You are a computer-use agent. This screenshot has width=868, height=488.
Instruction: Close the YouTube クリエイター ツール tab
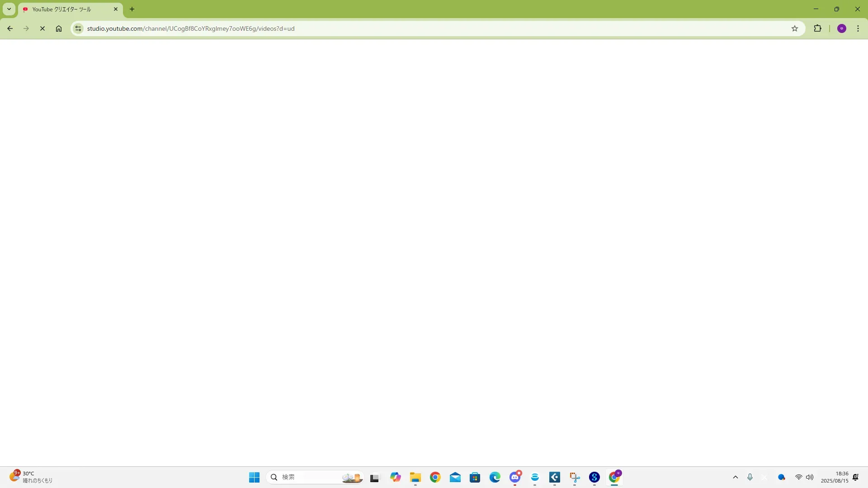[116, 9]
